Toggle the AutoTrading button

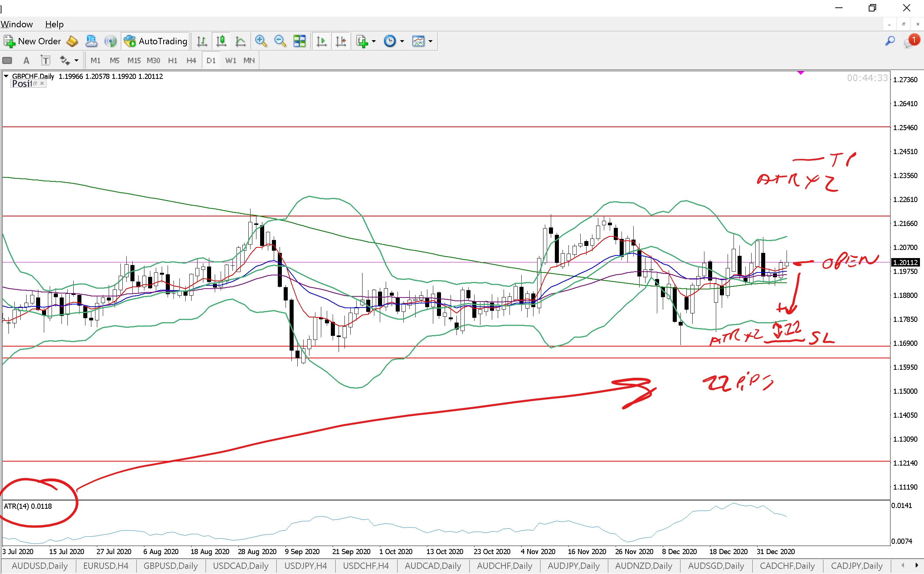155,41
